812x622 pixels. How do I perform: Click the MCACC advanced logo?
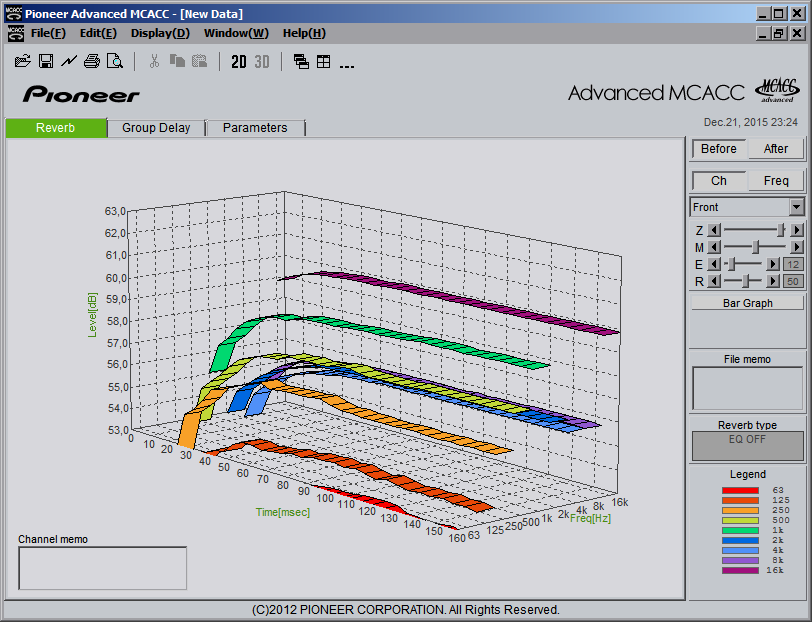click(x=777, y=91)
